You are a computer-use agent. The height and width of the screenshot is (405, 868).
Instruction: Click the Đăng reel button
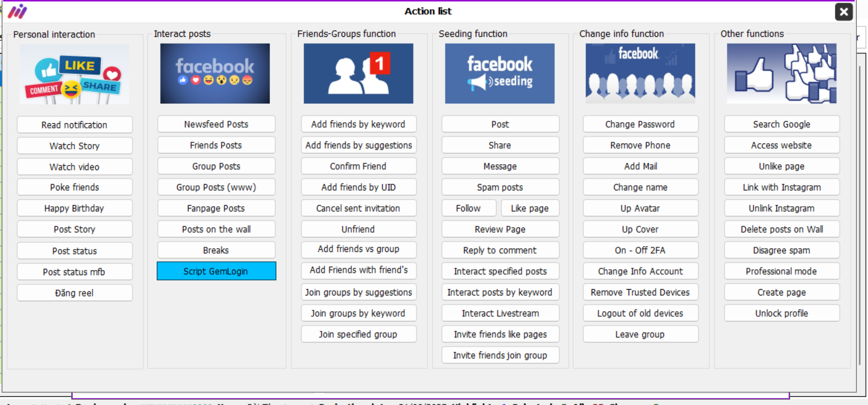click(75, 293)
